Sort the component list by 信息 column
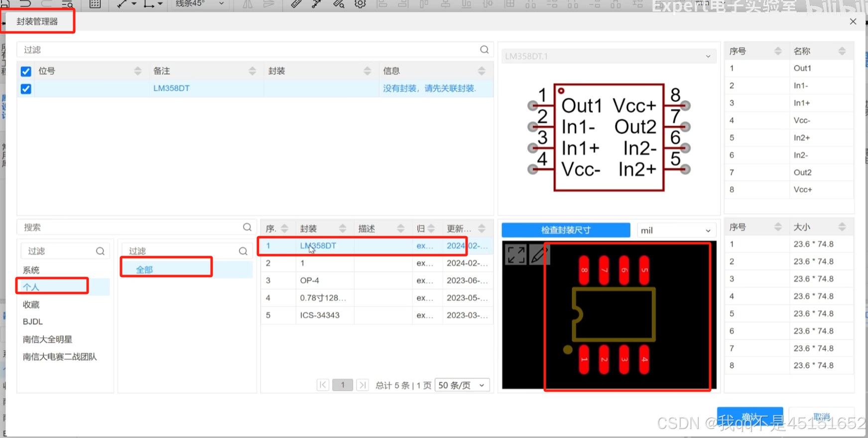This screenshot has width=868, height=438. [x=482, y=71]
